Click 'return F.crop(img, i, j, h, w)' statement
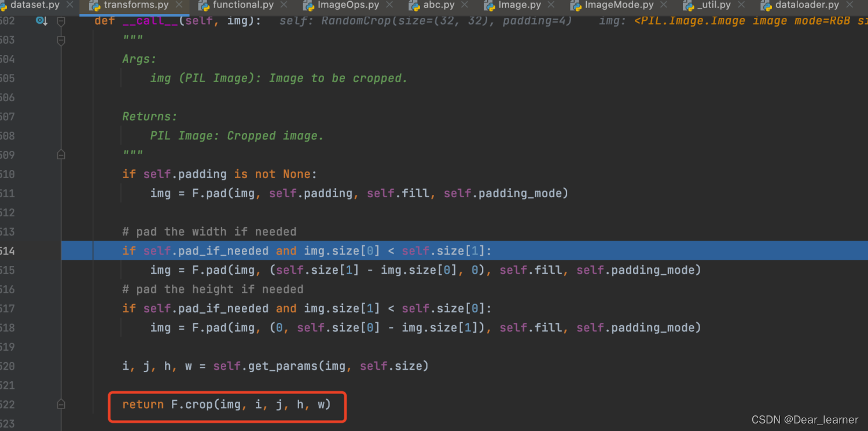868x431 pixels. pyautogui.click(x=226, y=404)
